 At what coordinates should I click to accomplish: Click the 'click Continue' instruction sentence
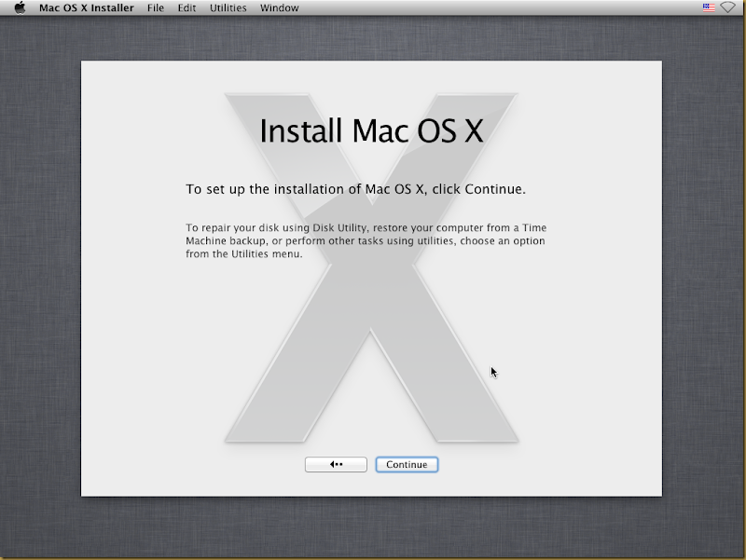[355, 189]
